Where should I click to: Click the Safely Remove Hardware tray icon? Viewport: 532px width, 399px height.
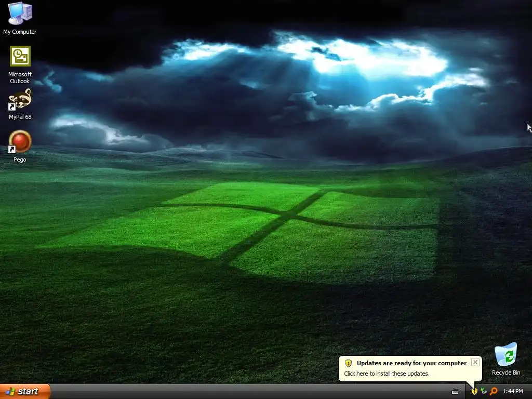coord(484,392)
